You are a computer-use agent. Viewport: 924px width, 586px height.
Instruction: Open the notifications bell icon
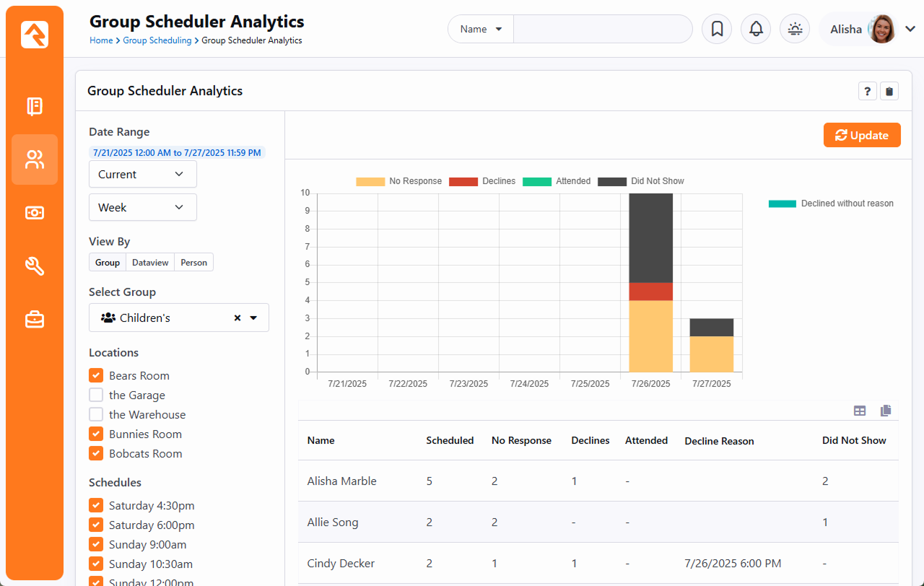[x=756, y=30]
